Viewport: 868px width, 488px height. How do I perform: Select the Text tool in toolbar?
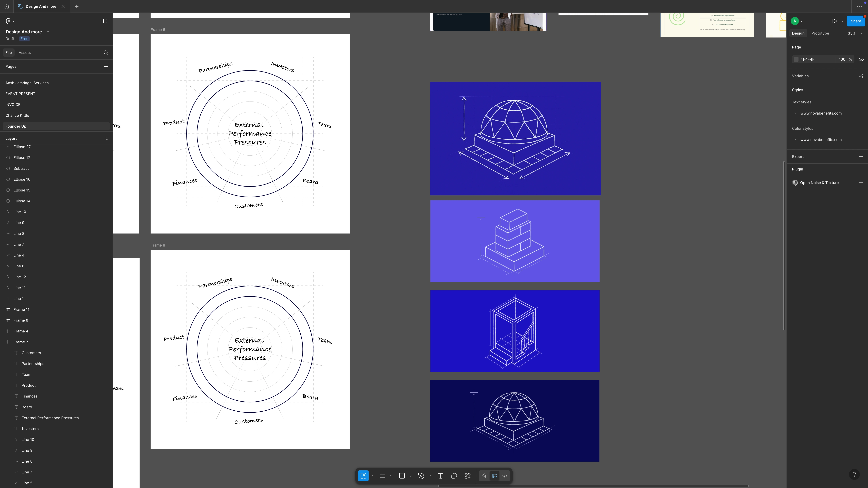point(440,476)
